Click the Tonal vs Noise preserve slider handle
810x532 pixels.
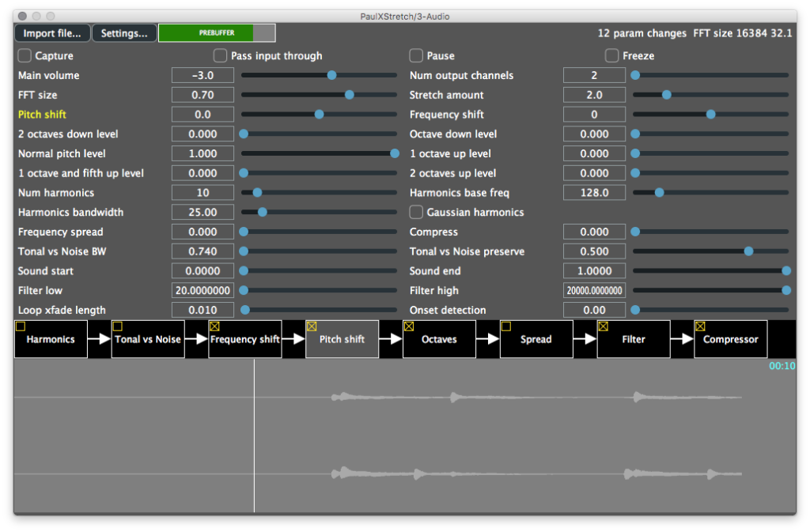coord(748,251)
